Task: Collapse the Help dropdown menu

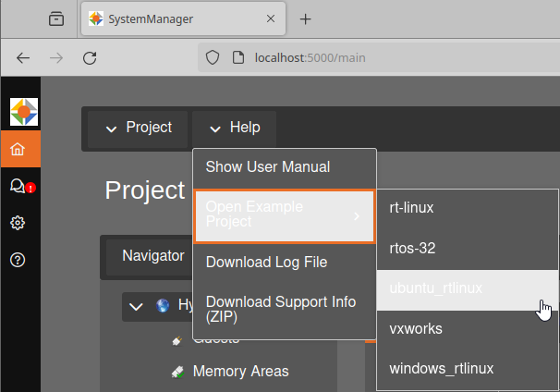Action: pyautogui.click(x=235, y=129)
